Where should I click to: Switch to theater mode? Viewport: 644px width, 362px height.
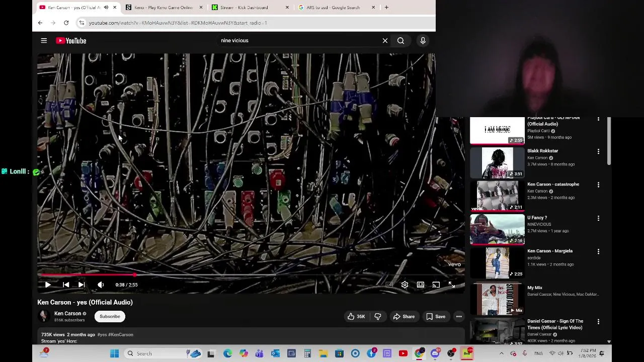(x=420, y=285)
